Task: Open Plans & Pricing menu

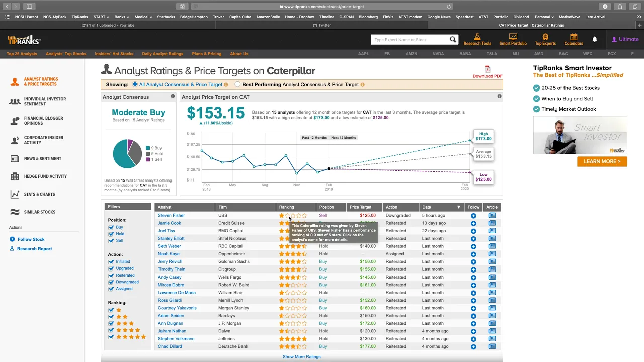Action: coord(207,54)
